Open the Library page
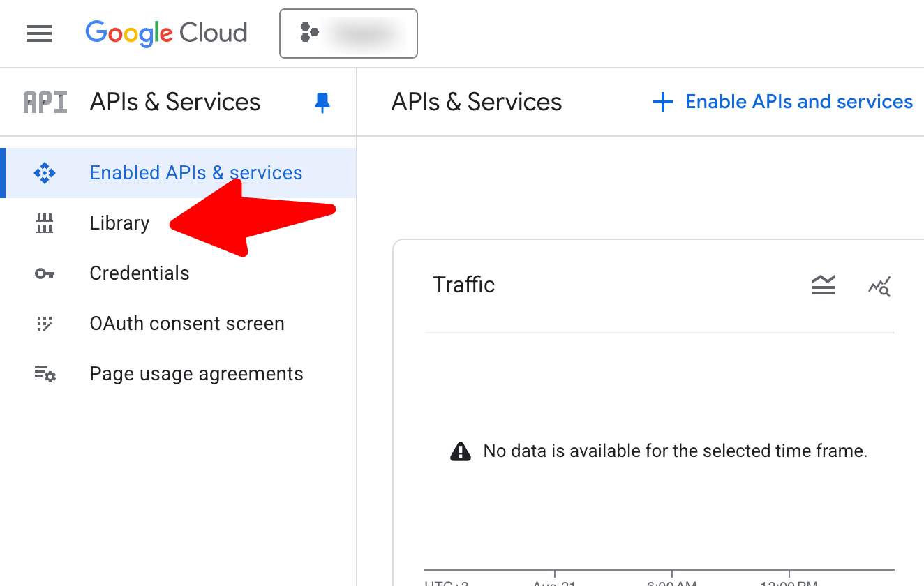Viewport: 924px width, 586px height. tap(119, 223)
